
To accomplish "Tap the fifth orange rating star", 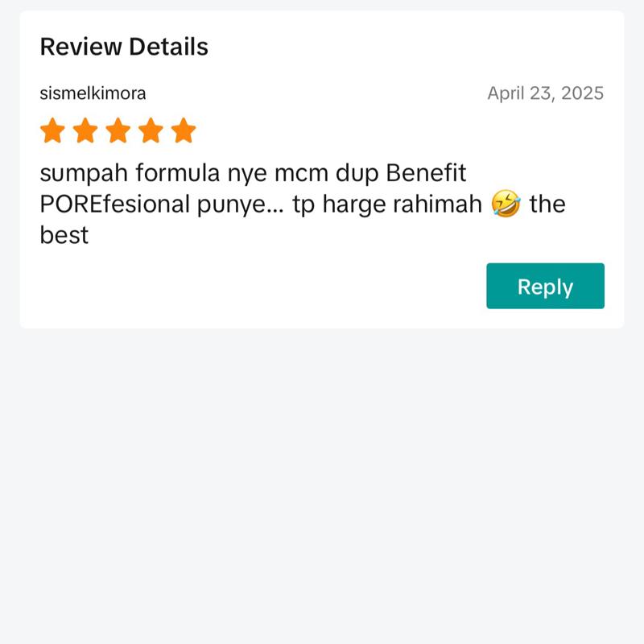I will (184, 130).
